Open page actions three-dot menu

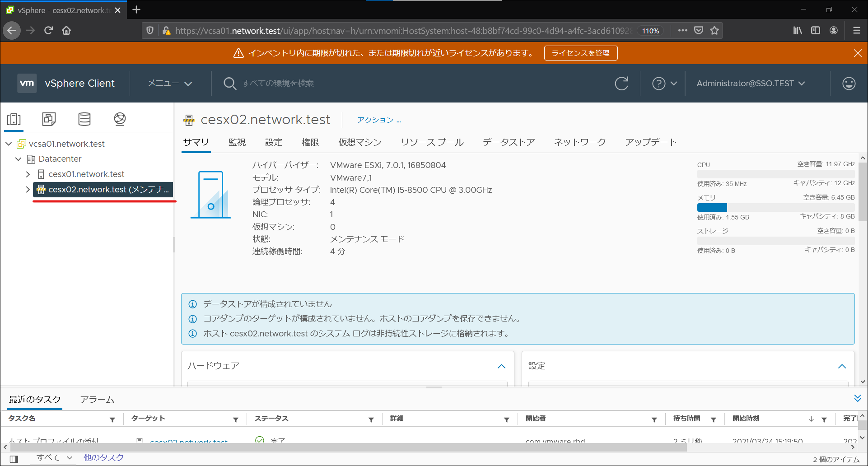point(682,30)
